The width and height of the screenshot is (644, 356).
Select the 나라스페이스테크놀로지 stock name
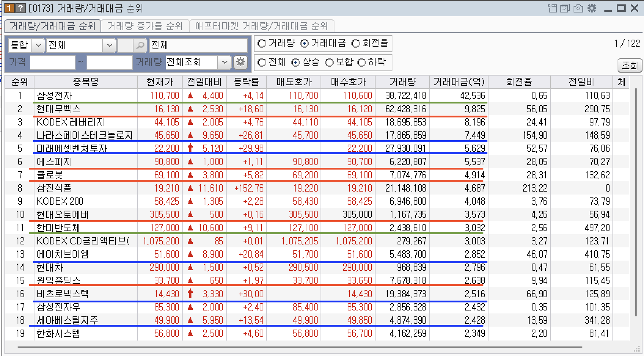click(85, 135)
